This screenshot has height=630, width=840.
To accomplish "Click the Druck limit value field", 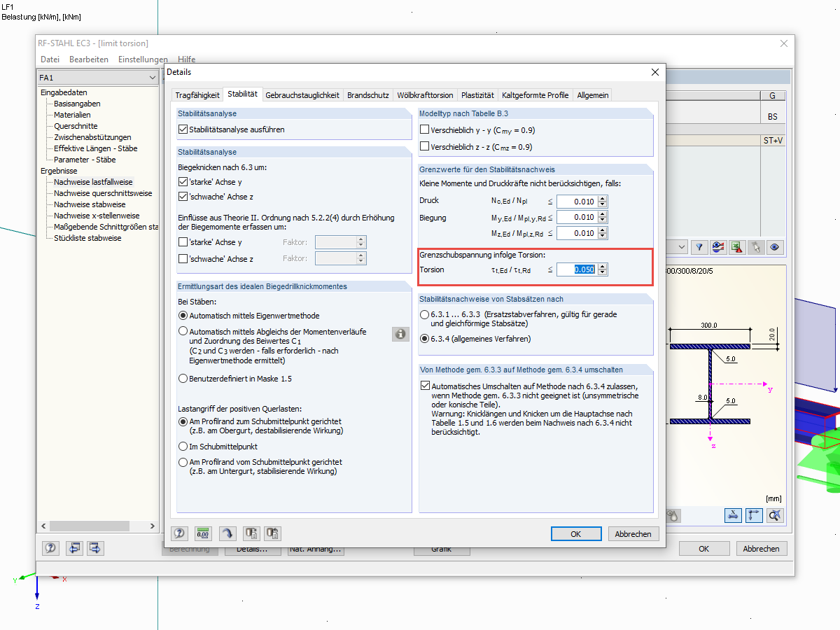I will tap(577, 202).
